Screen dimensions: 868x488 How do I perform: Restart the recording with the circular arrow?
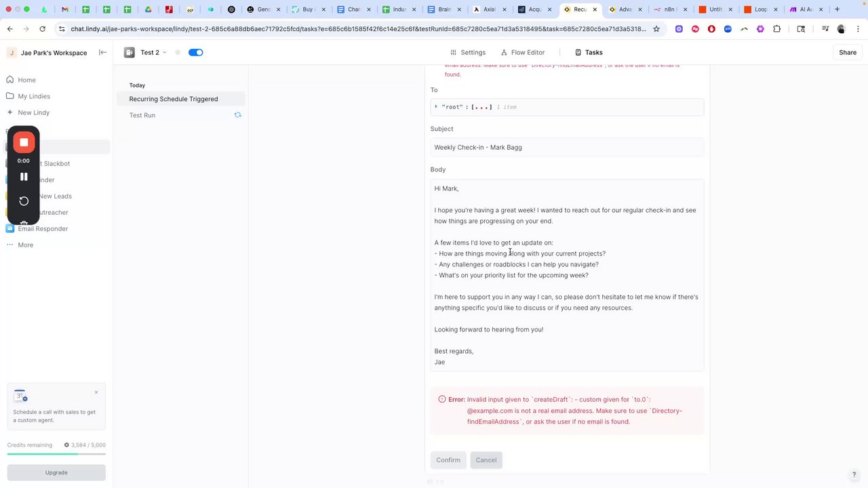point(24,201)
